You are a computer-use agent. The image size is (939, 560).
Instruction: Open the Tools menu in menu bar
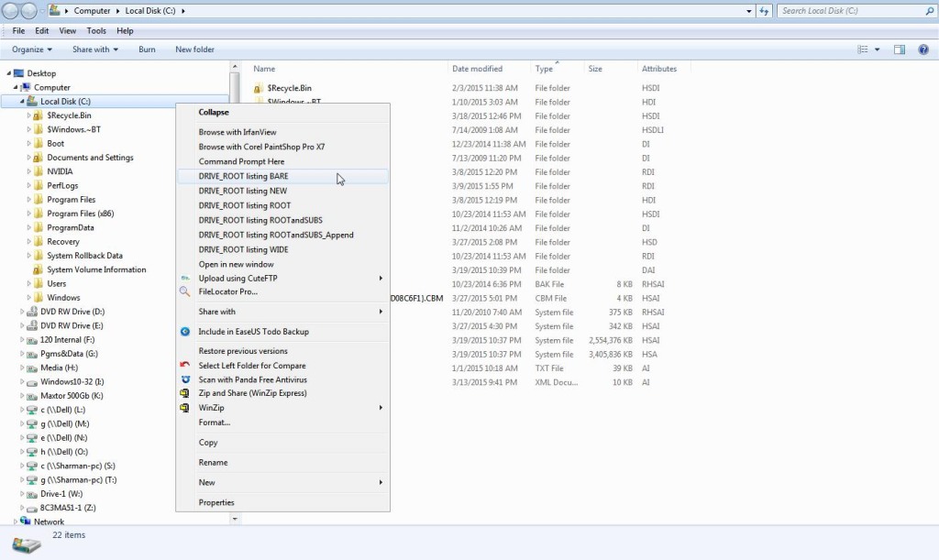[96, 31]
